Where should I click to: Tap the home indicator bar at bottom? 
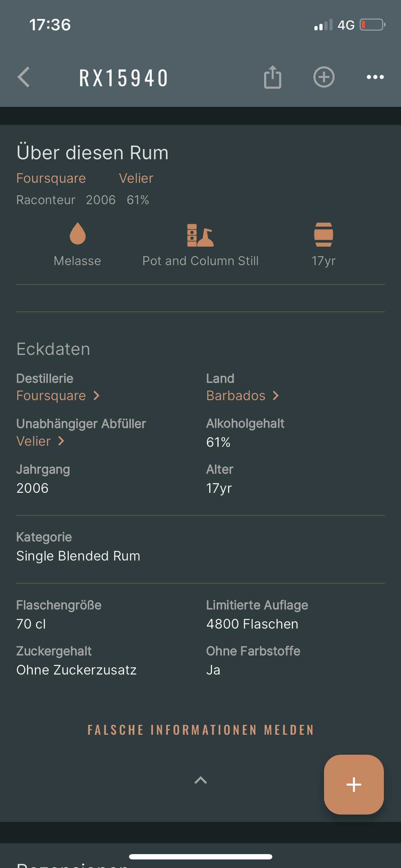pyautogui.click(x=200, y=857)
